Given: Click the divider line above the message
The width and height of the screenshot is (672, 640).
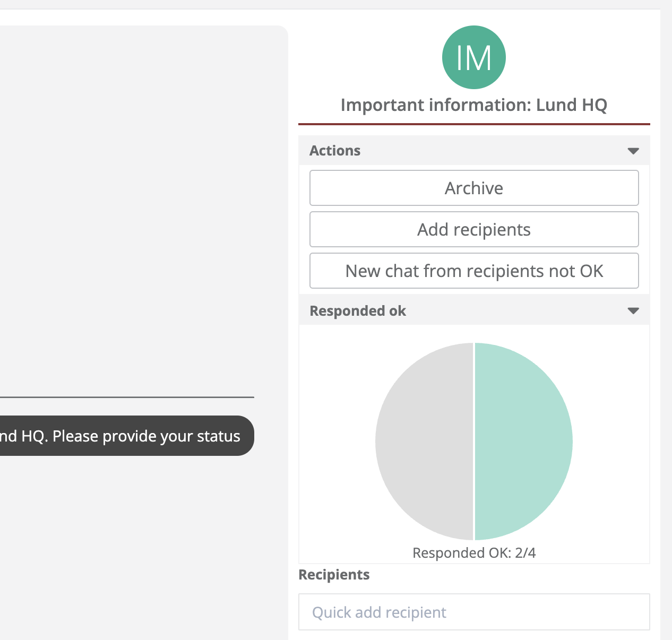Looking at the screenshot, I should pyautogui.click(x=127, y=397).
